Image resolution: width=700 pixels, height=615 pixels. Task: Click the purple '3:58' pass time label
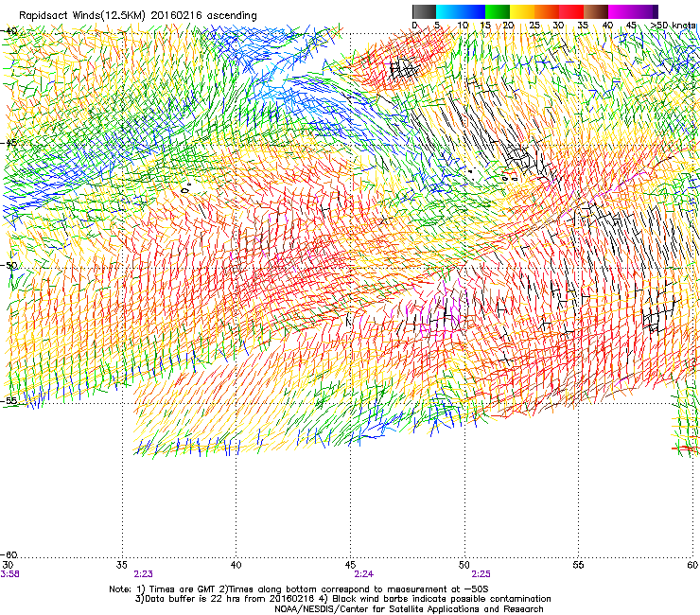click(9, 574)
